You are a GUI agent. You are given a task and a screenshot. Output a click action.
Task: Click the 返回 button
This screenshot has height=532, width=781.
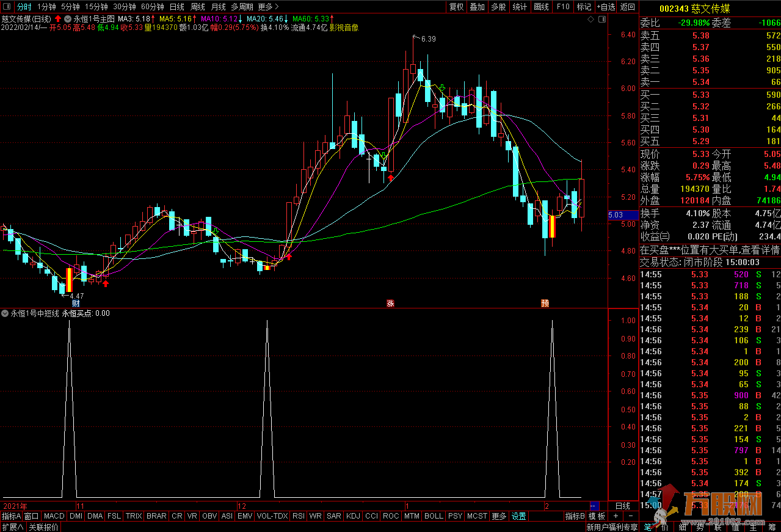[628, 7]
